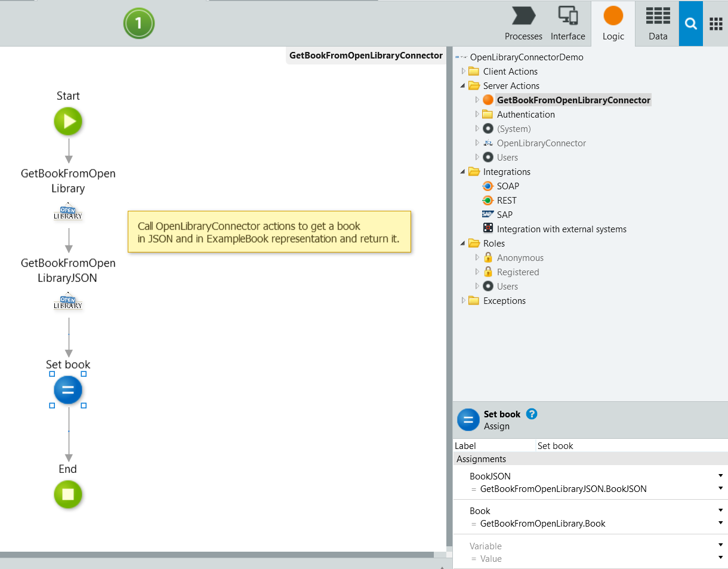Viewport: 728px width, 569px height.
Task: Open the empty Value dropdown
Action: click(x=721, y=558)
